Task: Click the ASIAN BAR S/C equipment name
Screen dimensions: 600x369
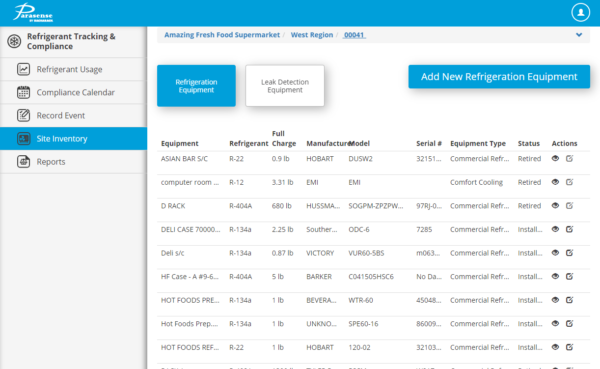Action: click(184, 158)
